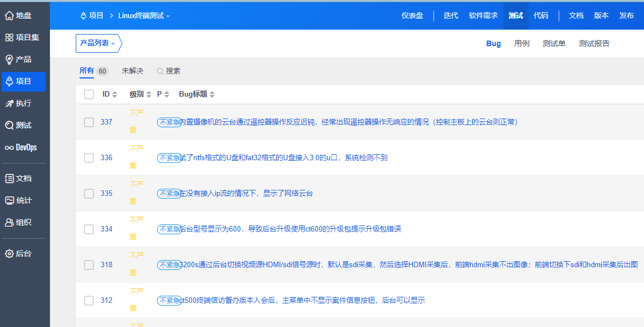This screenshot has height=327, width=644.
Task: Open the 产品 lightbulb icon
Action: (9, 59)
